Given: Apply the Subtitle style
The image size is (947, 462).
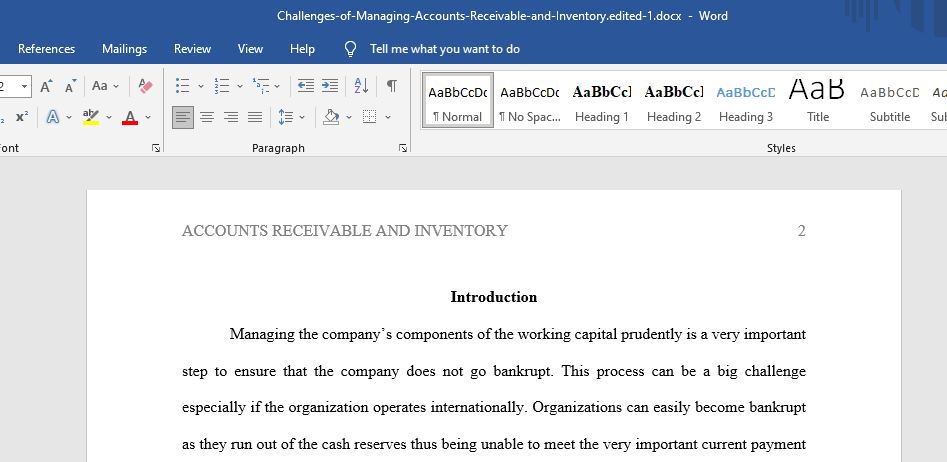Looking at the screenshot, I should 889,101.
